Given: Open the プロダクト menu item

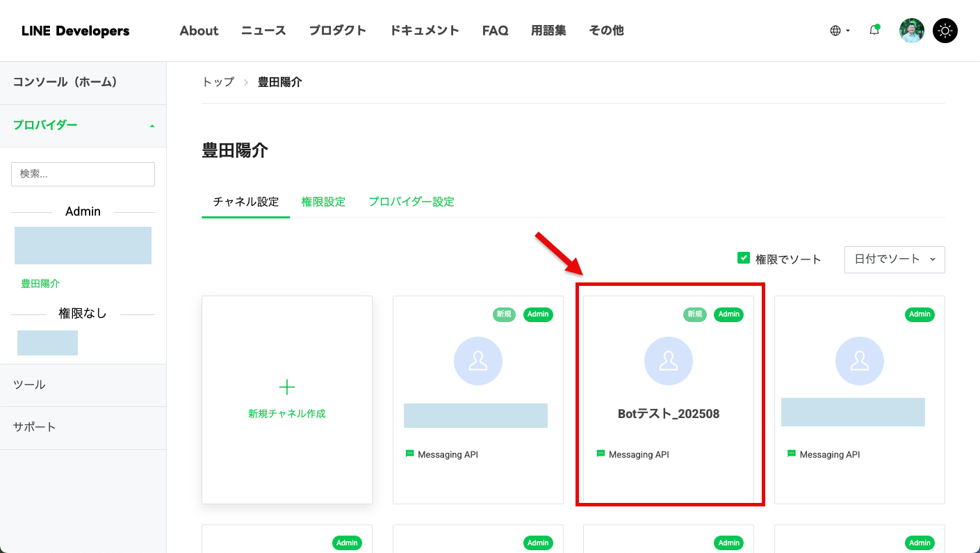Looking at the screenshot, I should click(x=338, y=31).
